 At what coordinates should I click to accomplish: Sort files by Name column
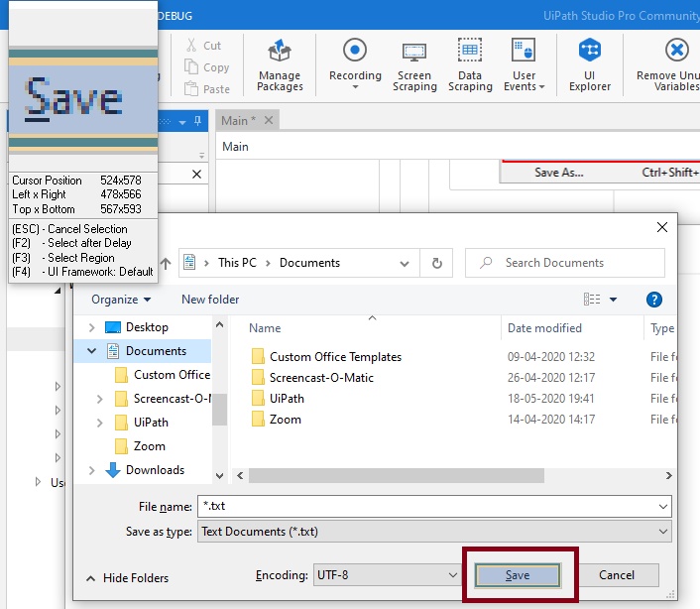[x=265, y=328]
